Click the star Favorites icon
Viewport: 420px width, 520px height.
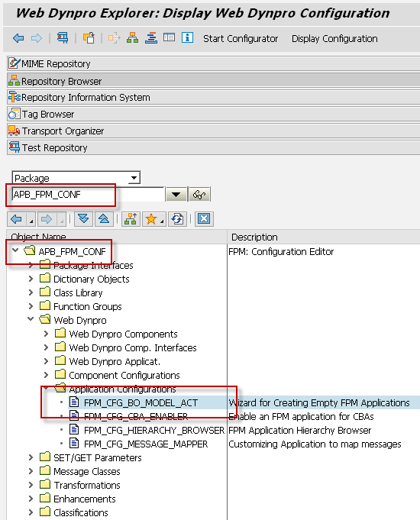point(151,219)
